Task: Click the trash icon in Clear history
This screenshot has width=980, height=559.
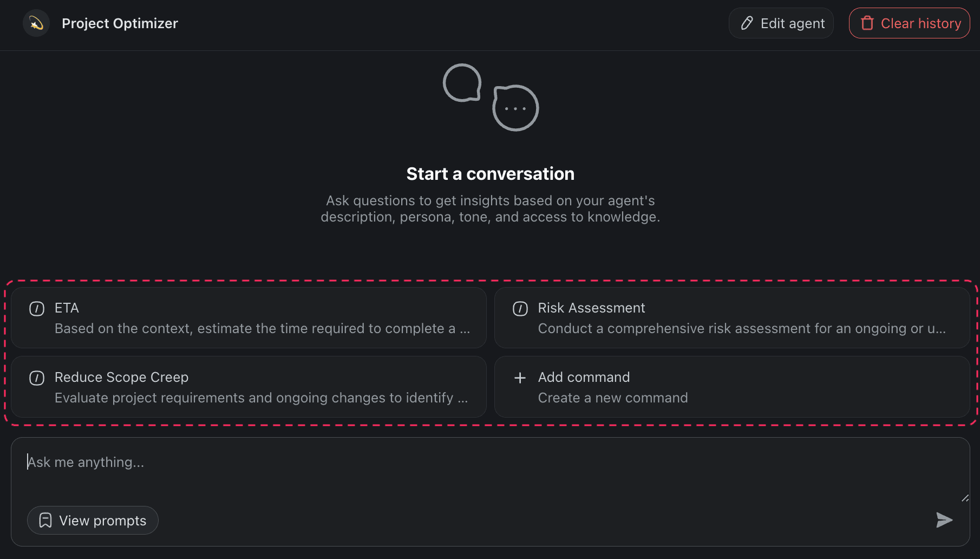Action: click(x=868, y=23)
